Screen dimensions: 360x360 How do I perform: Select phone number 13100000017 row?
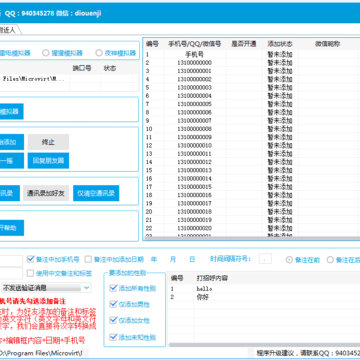point(252,203)
